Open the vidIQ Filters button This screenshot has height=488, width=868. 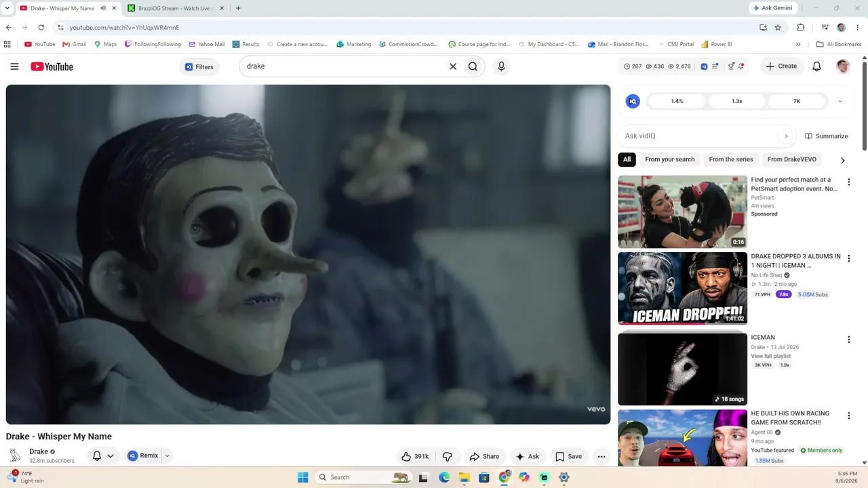click(x=199, y=66)
